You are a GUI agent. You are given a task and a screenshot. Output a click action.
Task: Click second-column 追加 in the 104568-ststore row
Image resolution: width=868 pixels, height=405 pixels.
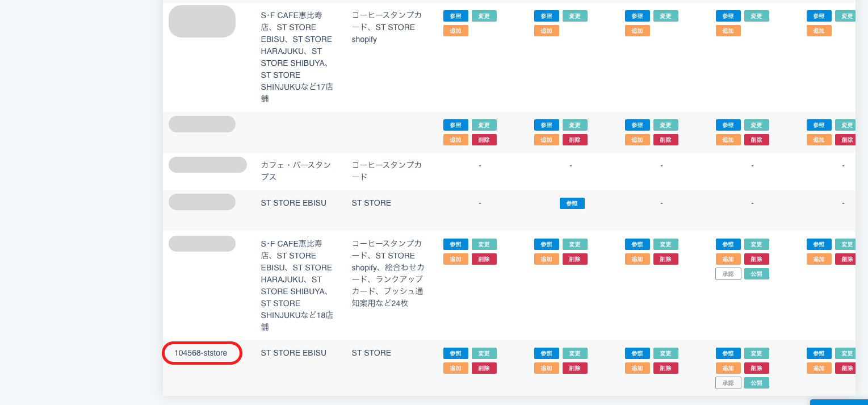546,368
